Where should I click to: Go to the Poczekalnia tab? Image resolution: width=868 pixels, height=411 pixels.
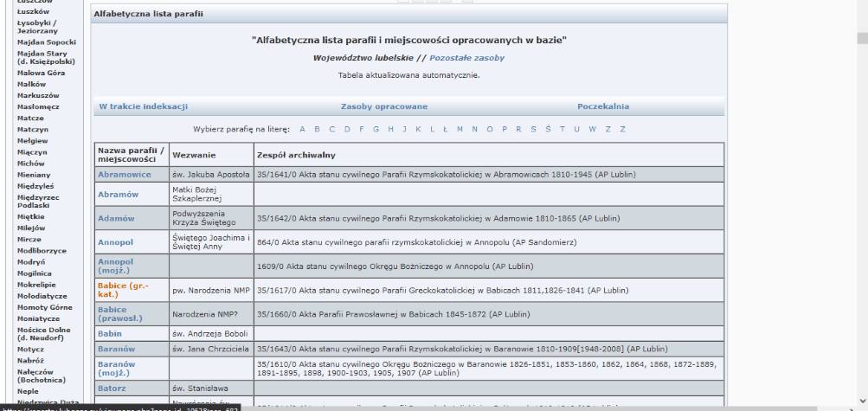pos(602,106)
